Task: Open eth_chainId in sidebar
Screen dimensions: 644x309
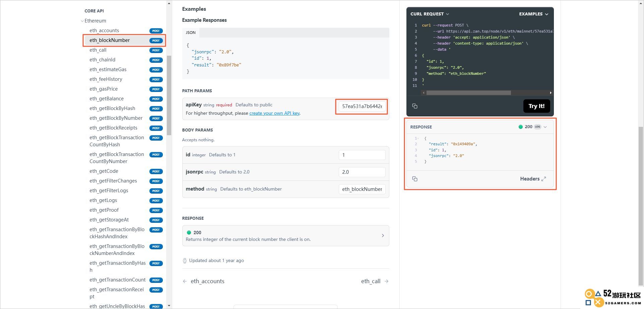Action: point(124,60)
